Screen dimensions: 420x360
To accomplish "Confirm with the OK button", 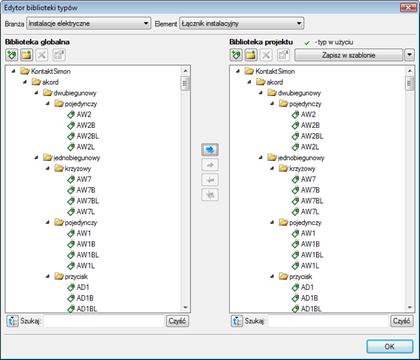I will pyautogui.click(x=390, y=347).
